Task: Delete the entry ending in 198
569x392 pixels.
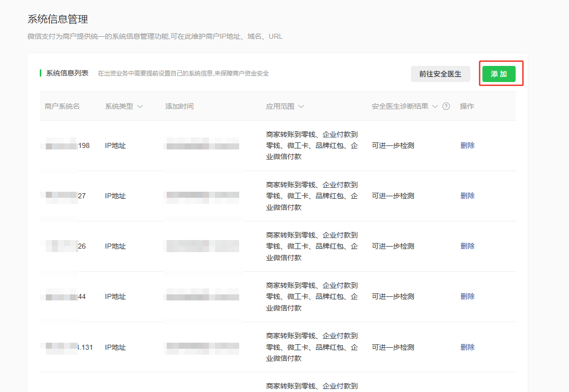Action: pyautogui.click(x=467, y=145)
